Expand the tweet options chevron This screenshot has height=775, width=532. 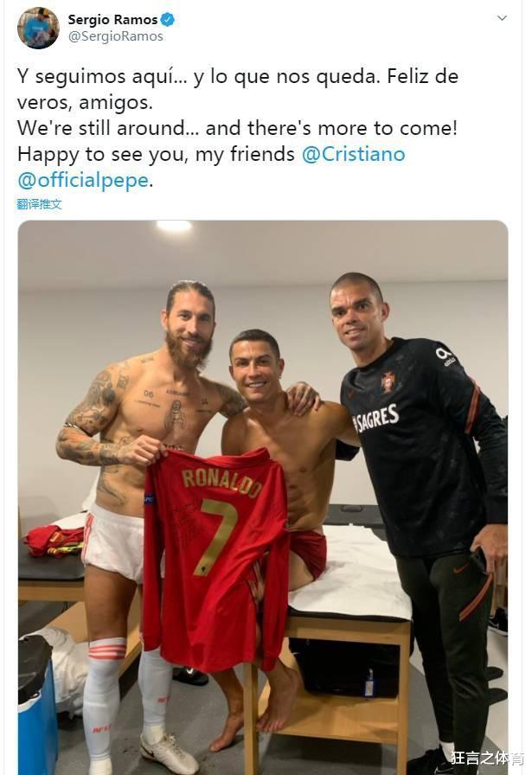502,18
